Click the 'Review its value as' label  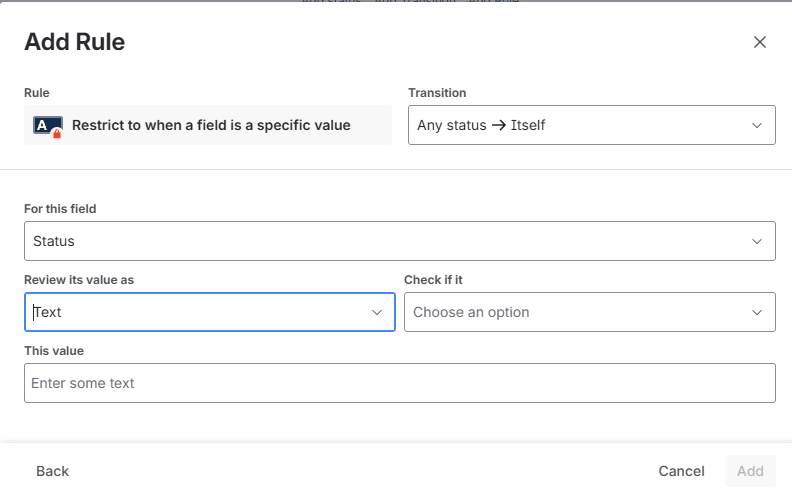pyautogui.click(x=79, y=280)
